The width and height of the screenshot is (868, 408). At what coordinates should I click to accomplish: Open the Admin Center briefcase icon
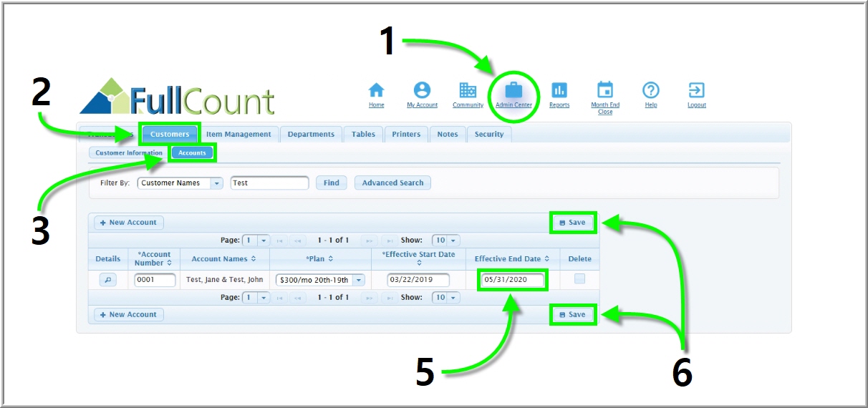click(513, 90)
